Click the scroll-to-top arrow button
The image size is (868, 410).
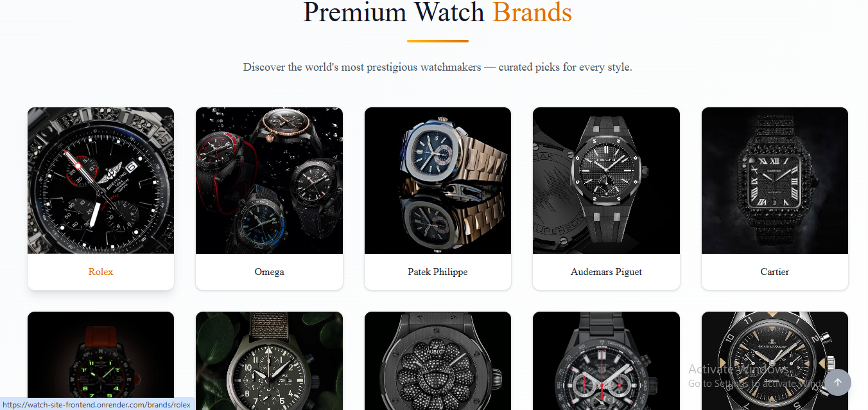coord(837,382)
